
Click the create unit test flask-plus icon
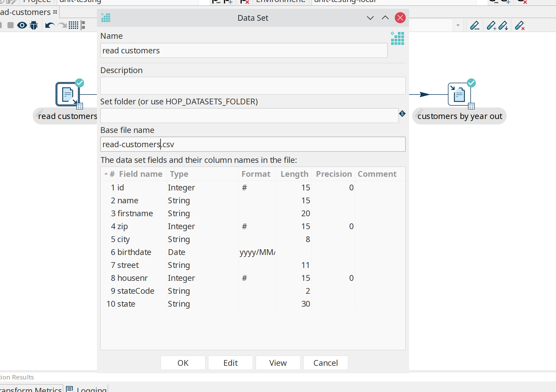[x=491, y=25]
